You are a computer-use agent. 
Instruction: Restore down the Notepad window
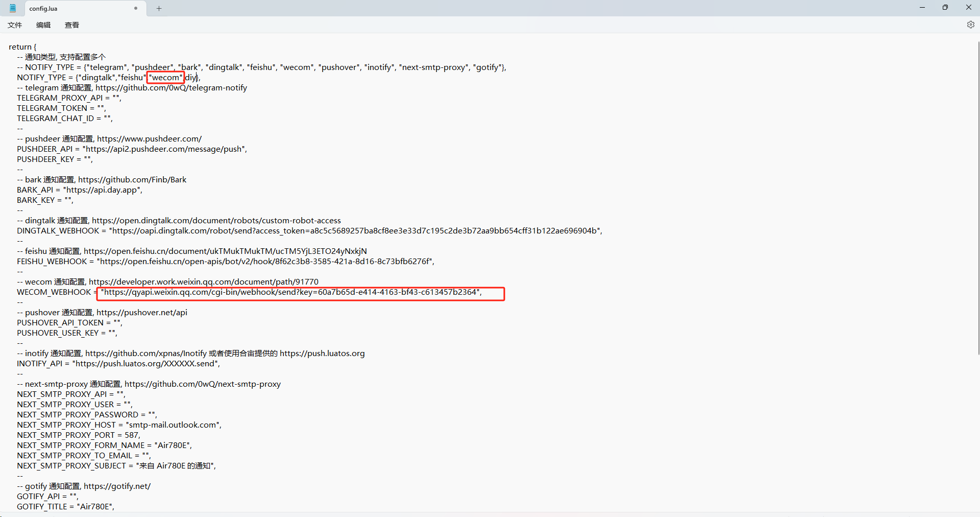(945, 8)
